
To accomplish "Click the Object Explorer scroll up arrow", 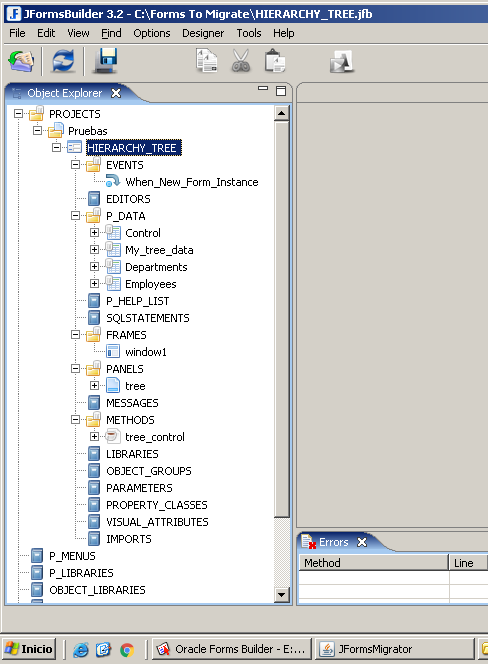I will [282, 113].
